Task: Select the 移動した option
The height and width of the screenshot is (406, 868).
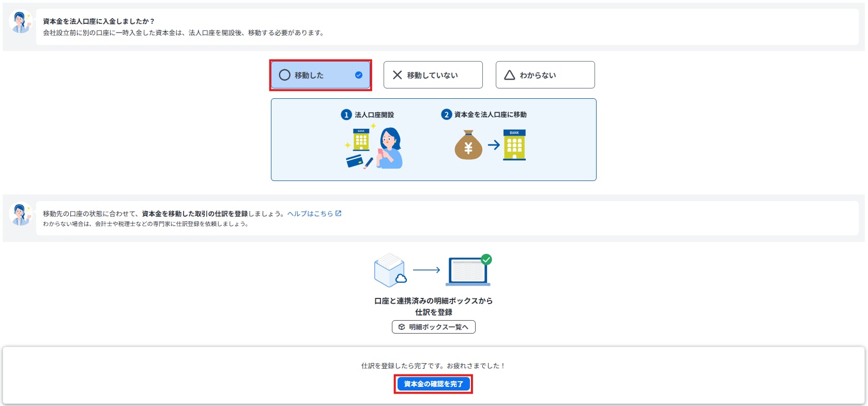Action: [321, 75]
